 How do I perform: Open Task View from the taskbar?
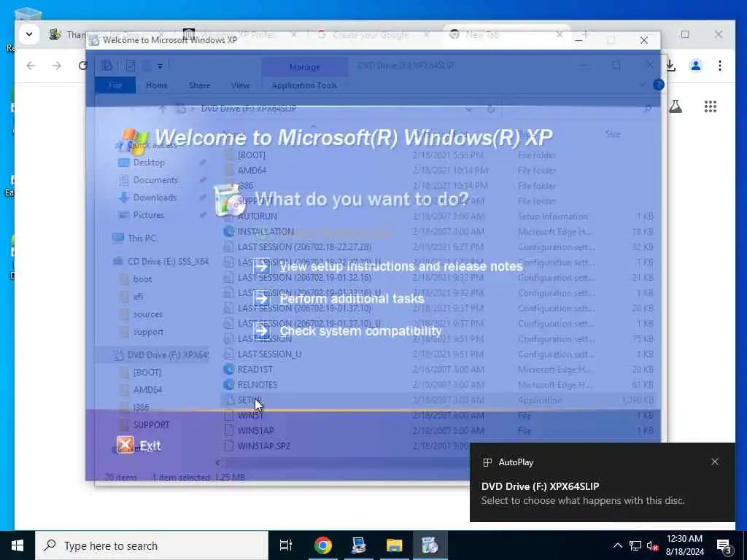286,545
